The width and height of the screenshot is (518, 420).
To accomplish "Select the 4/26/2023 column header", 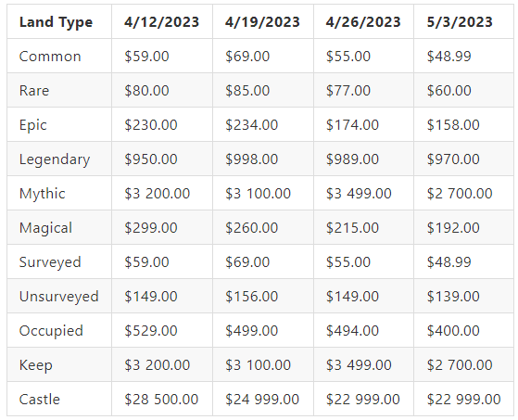I will coord(363,22).
